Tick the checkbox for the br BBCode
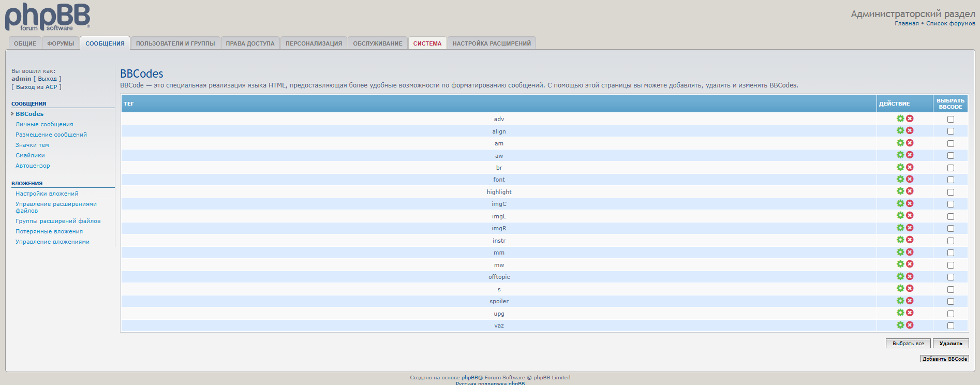 tap(951, 168)
